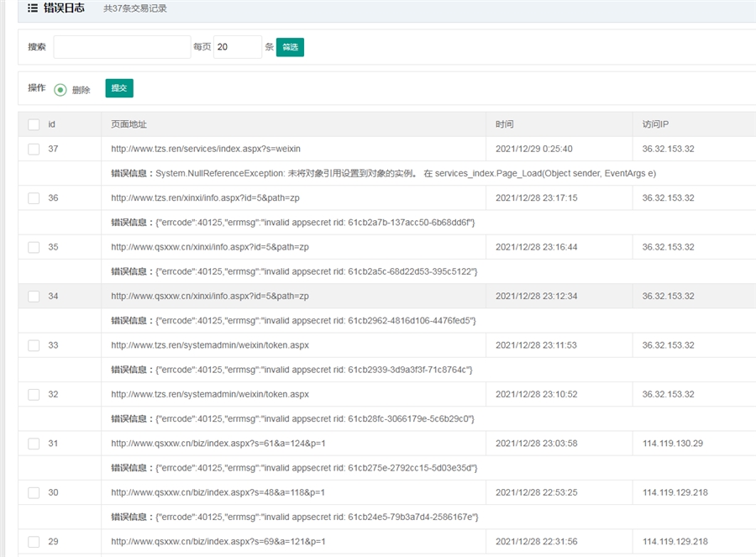Enable the checkbox for record 32
The width and height of the screenshot is (756, 557).
point(34,394)
